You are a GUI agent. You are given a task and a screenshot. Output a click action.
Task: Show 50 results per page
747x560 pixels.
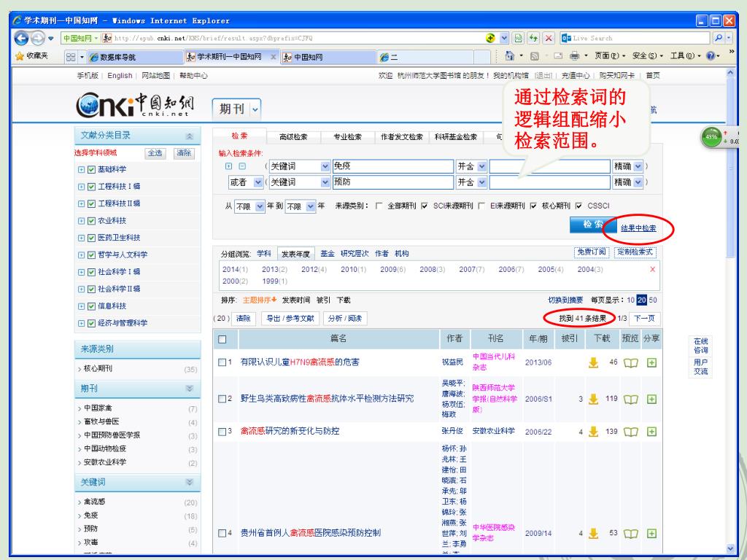coord(653,300)
